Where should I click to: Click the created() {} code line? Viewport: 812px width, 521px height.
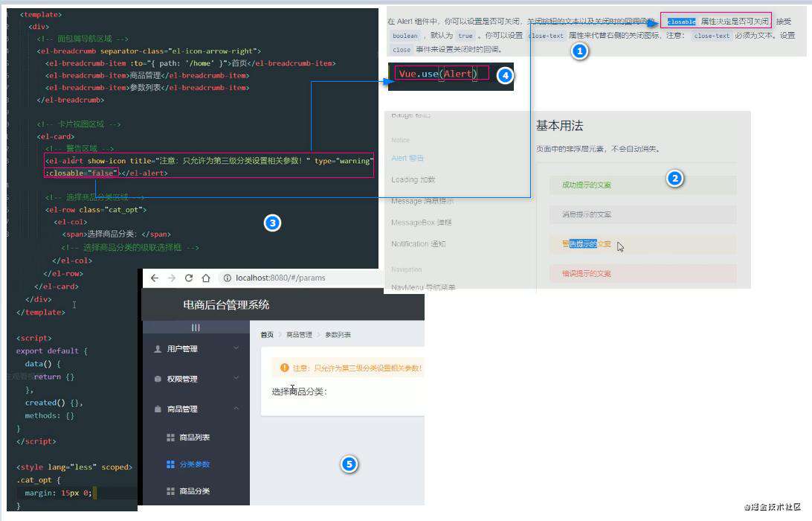[x=54, y=403]
